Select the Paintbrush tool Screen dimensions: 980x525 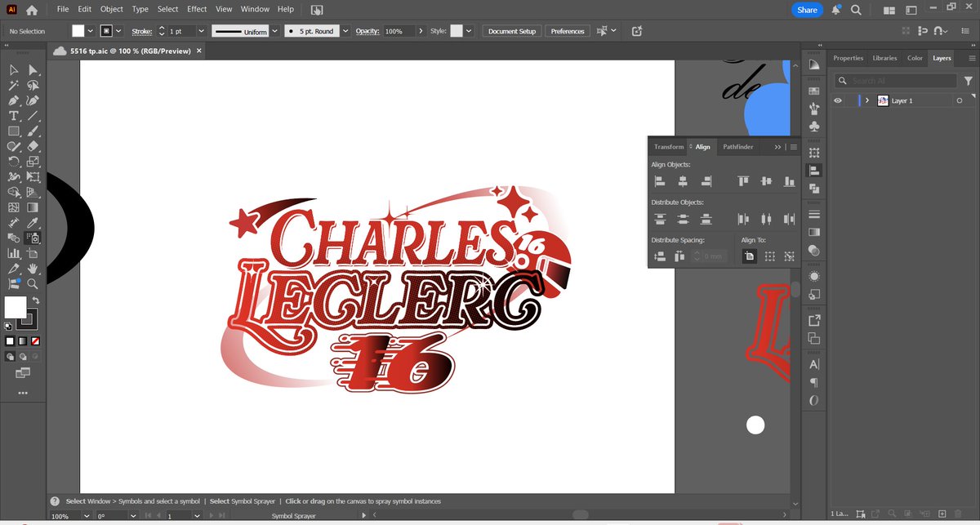33,131
